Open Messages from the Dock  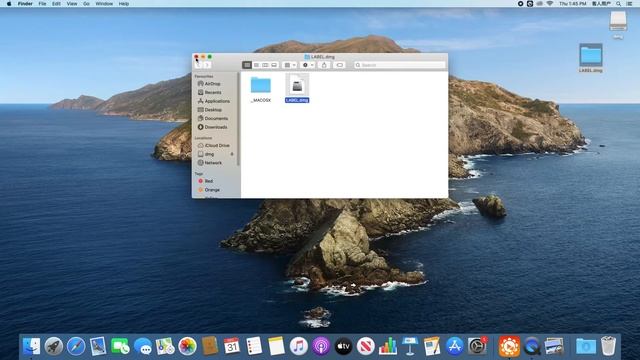pyautogui.click(x=143, y=347)
